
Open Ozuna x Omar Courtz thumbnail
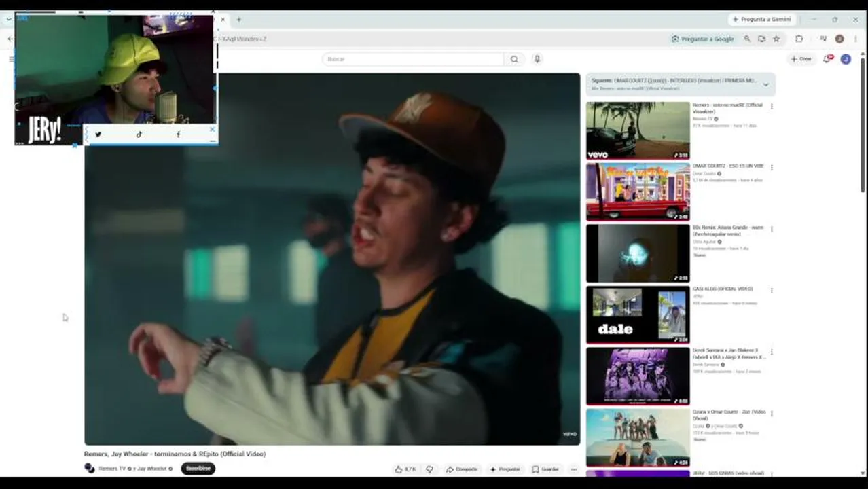click(x=638, y=437)
